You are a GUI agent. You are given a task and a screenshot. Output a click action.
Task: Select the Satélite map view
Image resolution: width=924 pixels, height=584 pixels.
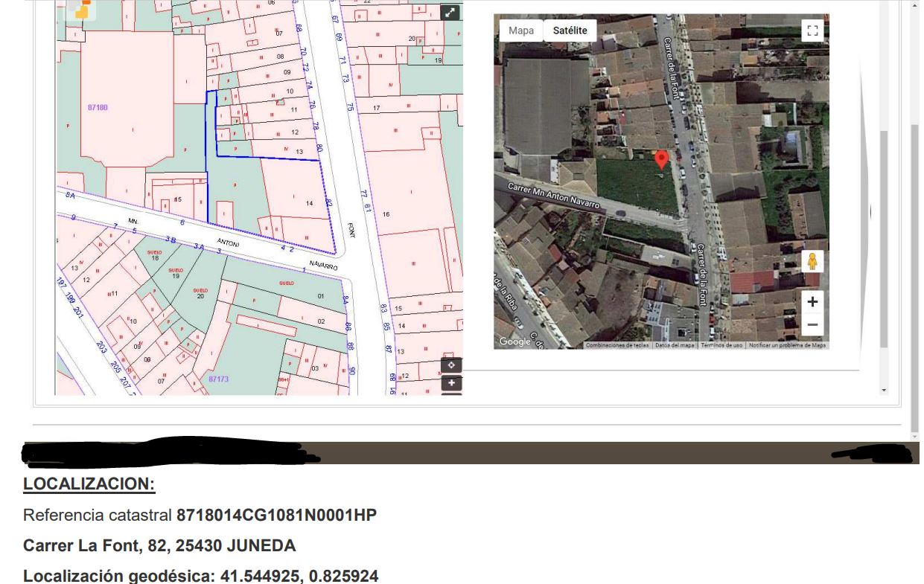point(570,31)
